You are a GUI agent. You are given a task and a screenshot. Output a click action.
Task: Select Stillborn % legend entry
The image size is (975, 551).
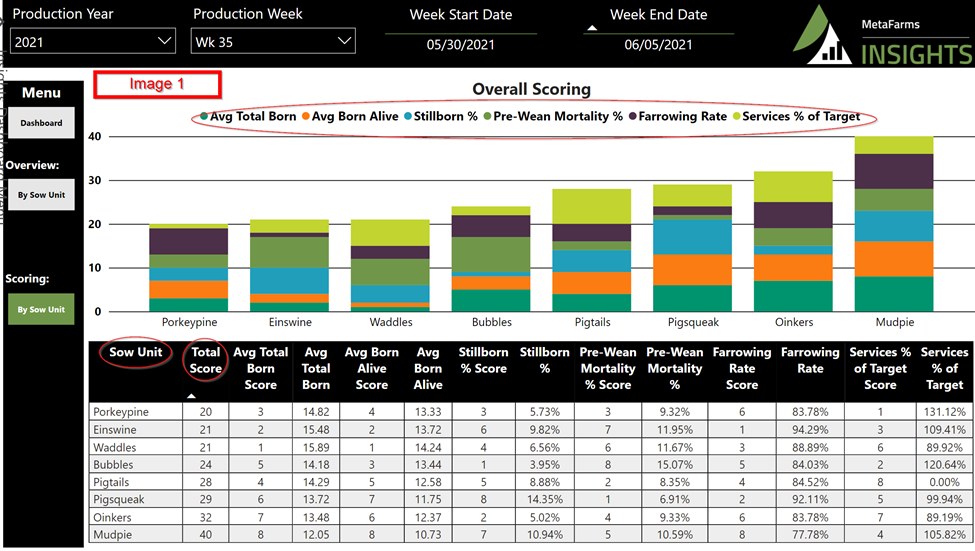(441, 116)
